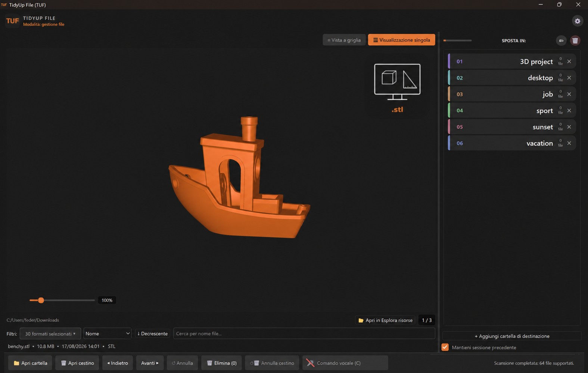Image resolution: width=588 pixels, height=373 pixels.
Task: Click the Elimina (0) button
Action: pyautogui.click(x=221, y=363)
